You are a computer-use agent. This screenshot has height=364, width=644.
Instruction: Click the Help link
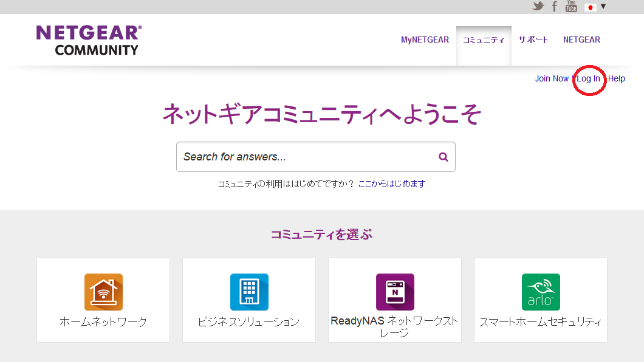pyautogui.click(x=617, y=78)
